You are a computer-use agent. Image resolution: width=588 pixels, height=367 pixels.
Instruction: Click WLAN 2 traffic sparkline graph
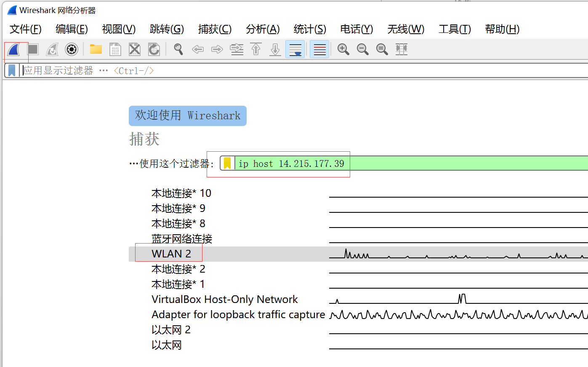pos(458,254)
